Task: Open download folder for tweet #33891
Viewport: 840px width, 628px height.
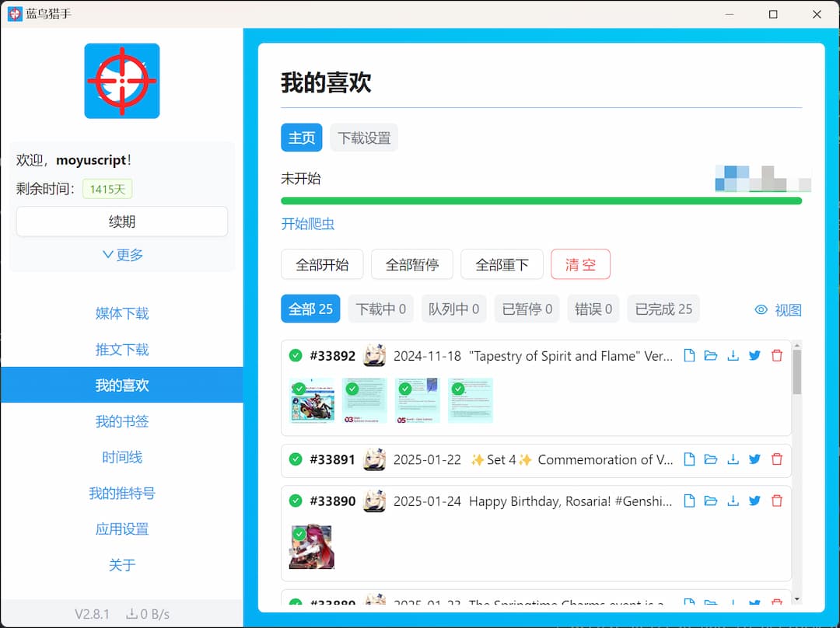Action: (x=711, y=459)
